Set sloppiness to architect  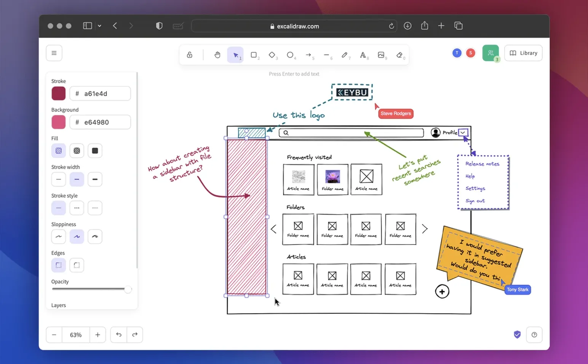coord(59,237)
